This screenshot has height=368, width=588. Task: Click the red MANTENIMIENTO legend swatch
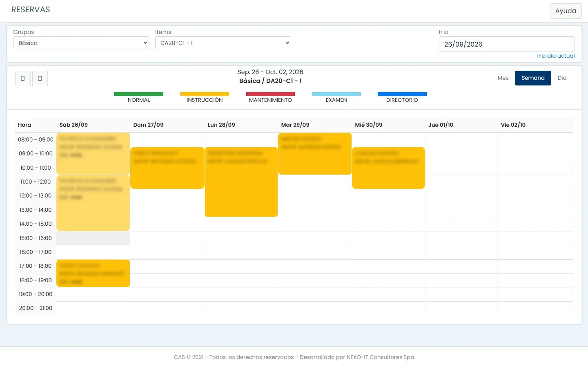(270, 94)
